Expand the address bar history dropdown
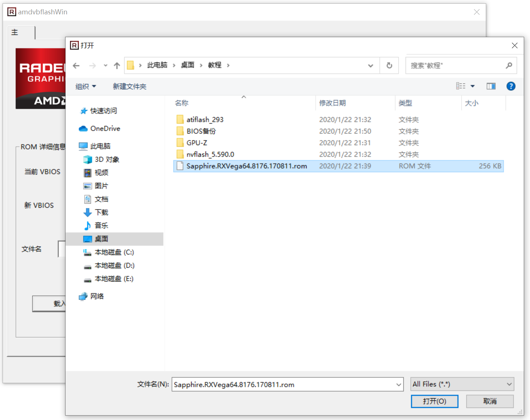Image resolution: width=530 pixels, height=420 pixels. [x=371, y=66]
